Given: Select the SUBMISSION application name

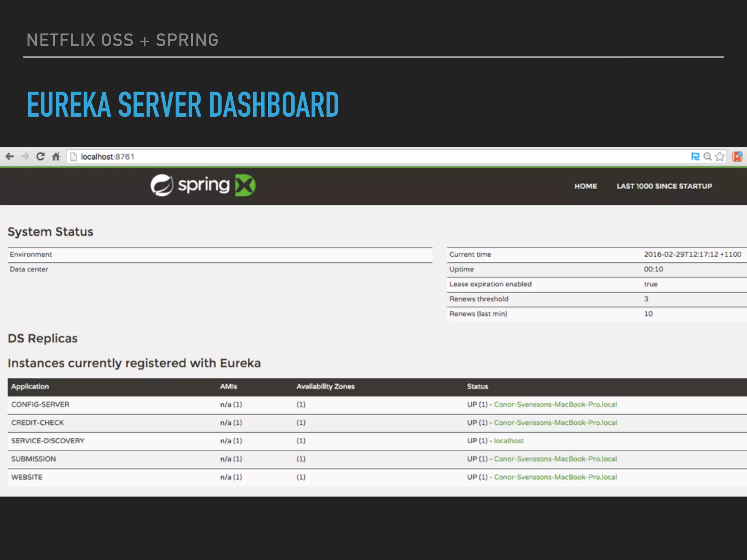Looking at the screenshot, I should click(x=33, y=459).
